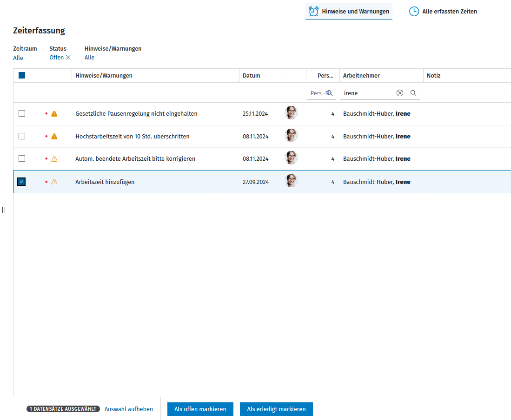This screenshot has height=420, width=511.
Task: Click warning icon of Höchstarbeitszeit row
Action: click(x=54, y=137)
